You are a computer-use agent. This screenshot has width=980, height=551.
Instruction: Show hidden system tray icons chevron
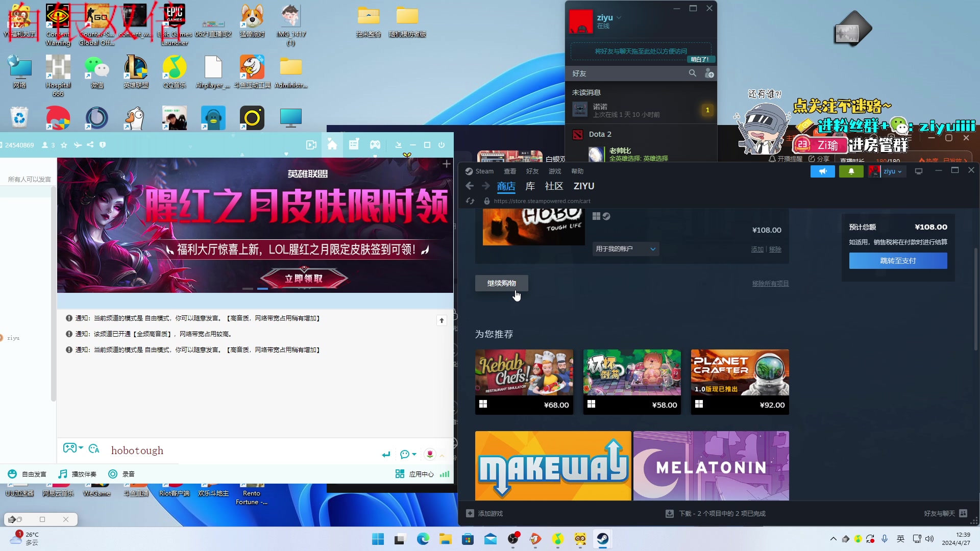tap(834, 539)
